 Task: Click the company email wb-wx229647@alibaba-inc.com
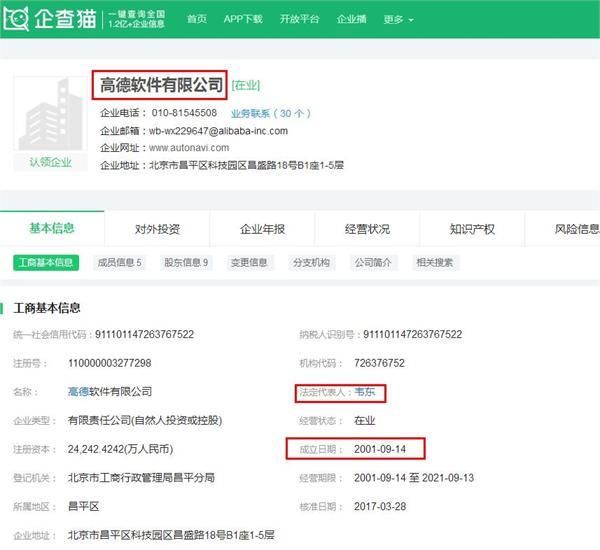coord(218,131)
